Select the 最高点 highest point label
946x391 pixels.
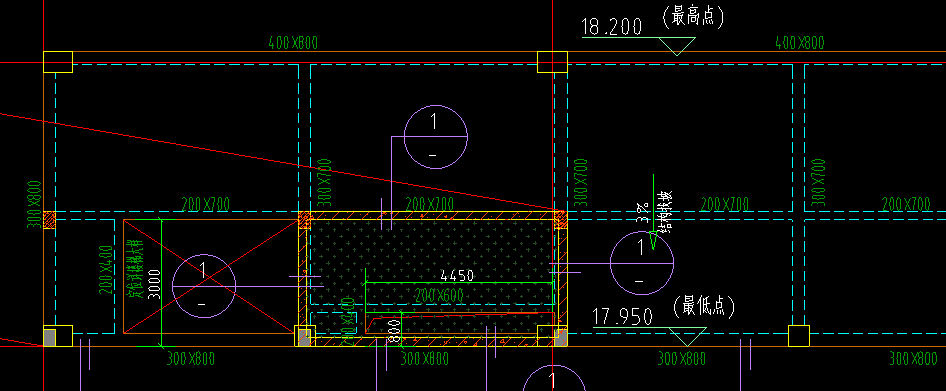click(693, 17)
